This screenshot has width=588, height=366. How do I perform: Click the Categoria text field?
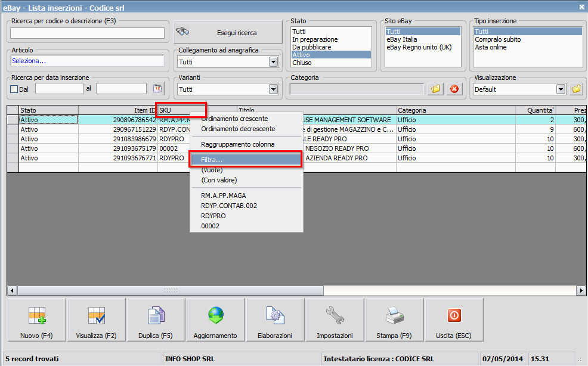pos(357,89)
